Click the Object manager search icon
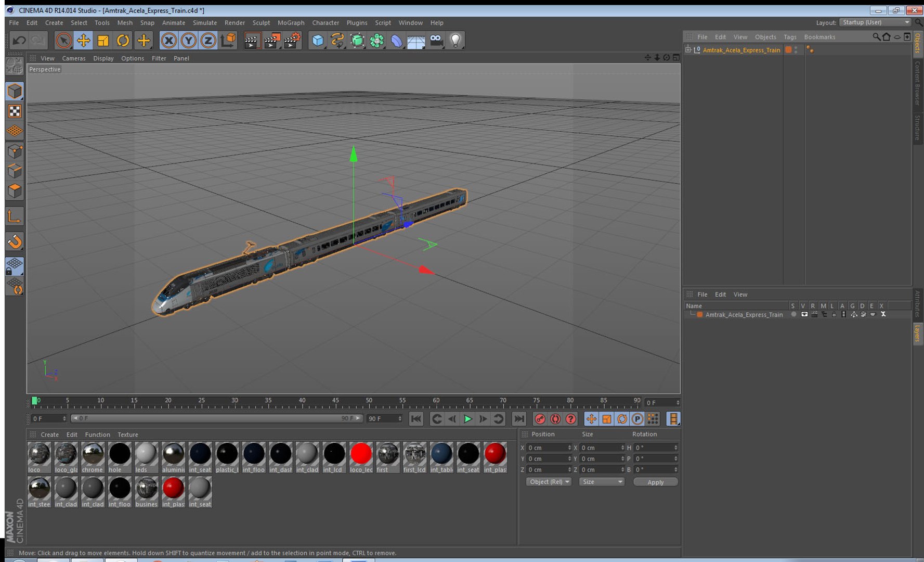Screen dimensions: 924x562 [x=876, y=37]
